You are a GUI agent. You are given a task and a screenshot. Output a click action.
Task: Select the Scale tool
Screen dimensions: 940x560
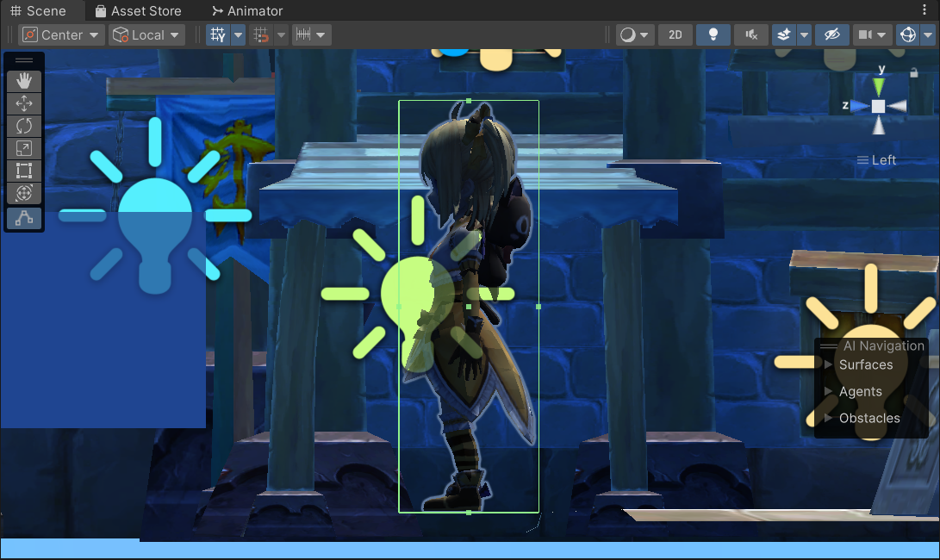tap(24, 149)
